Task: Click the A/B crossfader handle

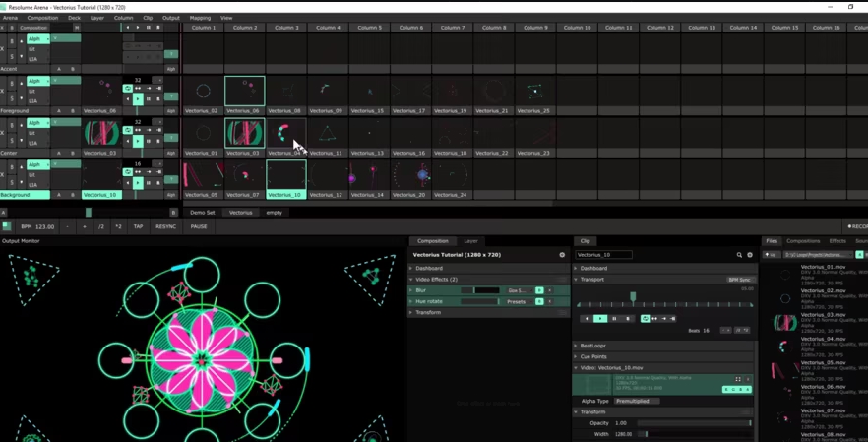Action: point(88,212)
